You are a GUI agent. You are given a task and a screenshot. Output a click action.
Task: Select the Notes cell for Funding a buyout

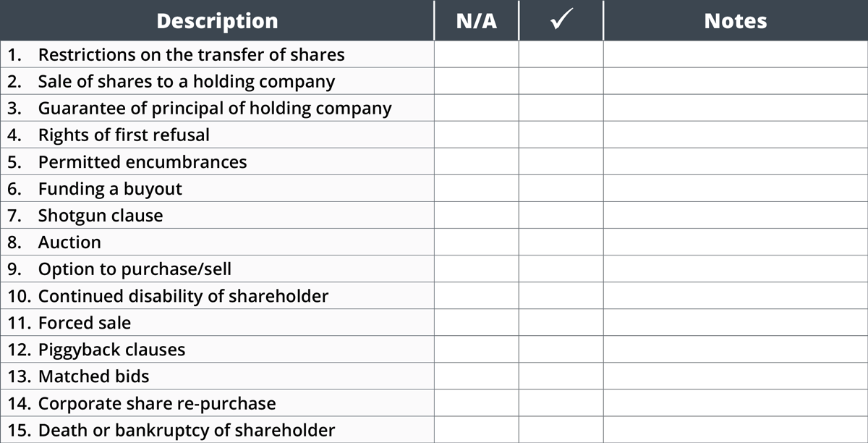pyautogui.click(x=736, y=188)
